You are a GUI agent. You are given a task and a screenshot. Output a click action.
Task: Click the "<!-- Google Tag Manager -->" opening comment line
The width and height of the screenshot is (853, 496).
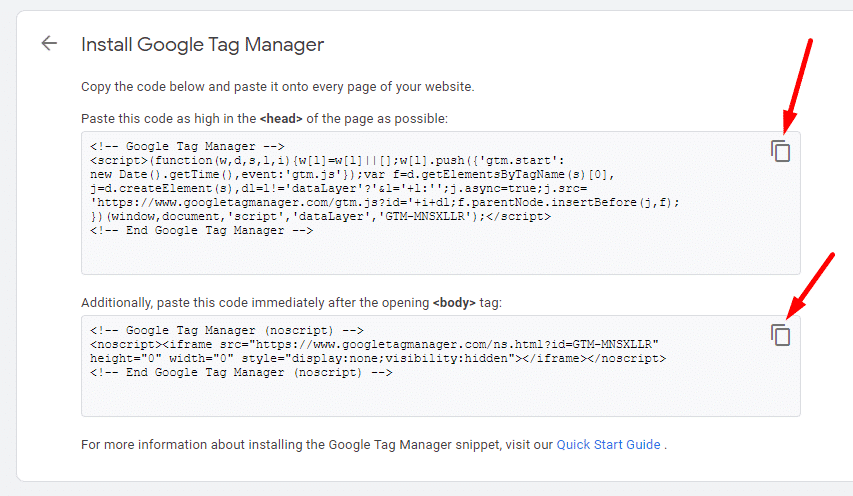(x=187, y=146)
